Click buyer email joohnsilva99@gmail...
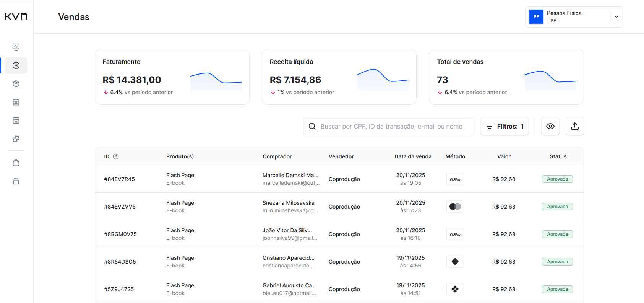This screenshot has height=303, width=644. coord(290,238)
